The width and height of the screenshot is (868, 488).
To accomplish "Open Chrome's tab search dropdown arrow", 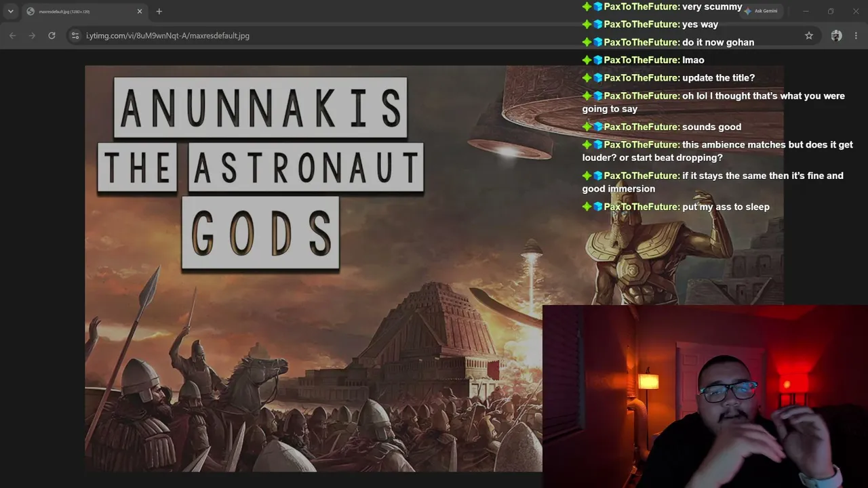I will click(x=11, y=12).
